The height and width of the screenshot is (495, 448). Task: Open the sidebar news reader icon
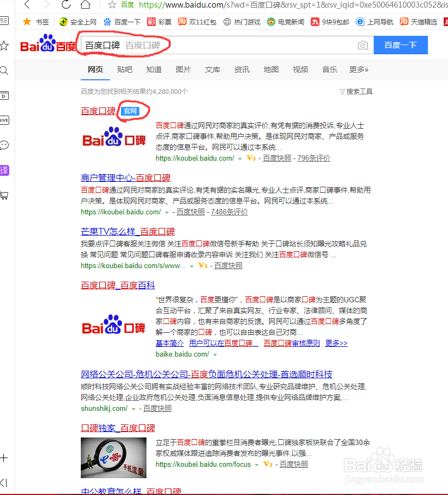pos(4,21)
